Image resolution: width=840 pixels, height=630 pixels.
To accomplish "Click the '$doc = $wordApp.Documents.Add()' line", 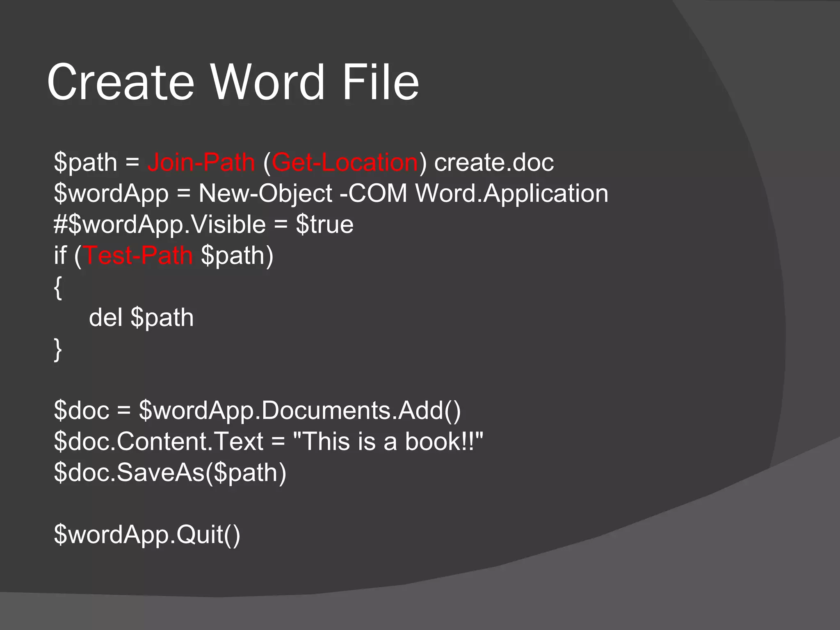I will point(258,411).
